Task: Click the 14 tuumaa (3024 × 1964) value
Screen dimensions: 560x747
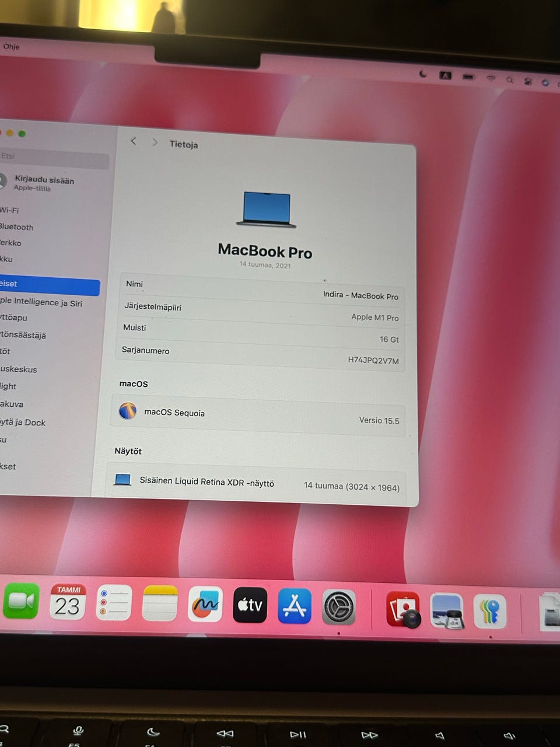Action: coord(352,486)
